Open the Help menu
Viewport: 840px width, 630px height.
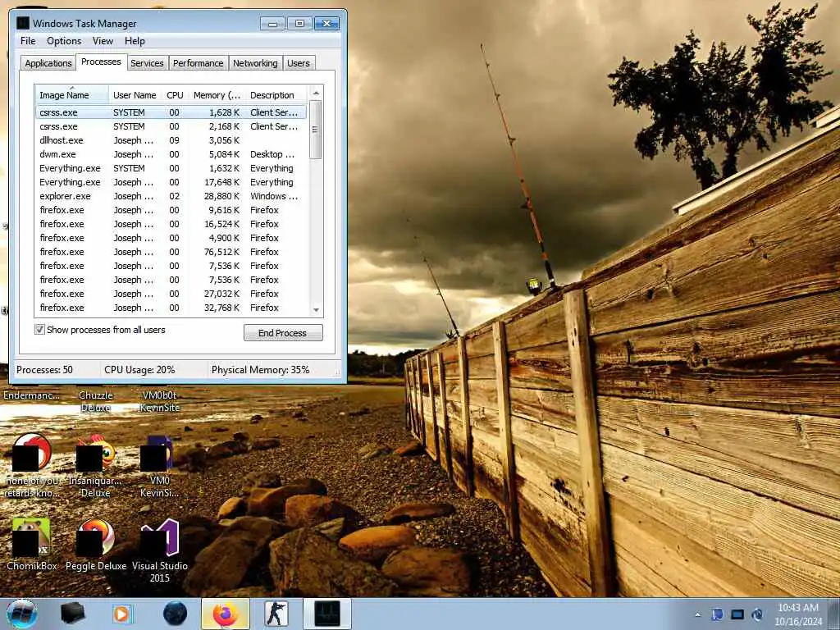[135, 41]
